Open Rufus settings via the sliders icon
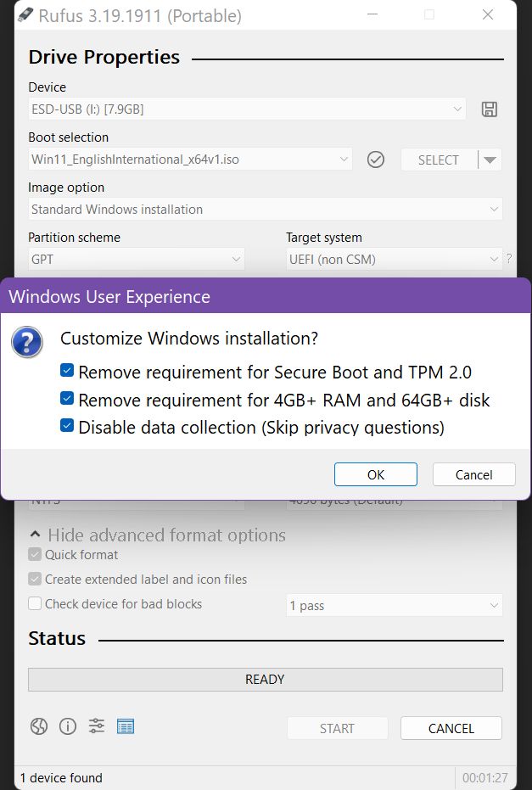532x790 pixels. pos(96,726)
